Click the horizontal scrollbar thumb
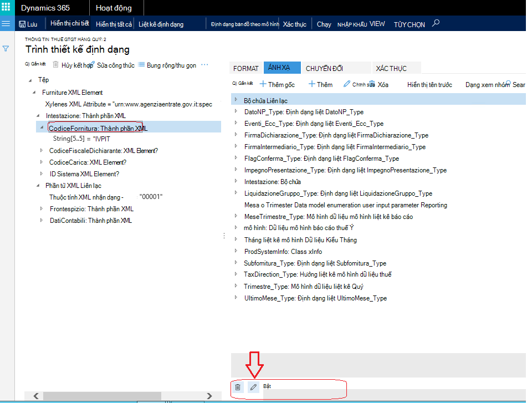532x403 pixels. click(102, 396)
